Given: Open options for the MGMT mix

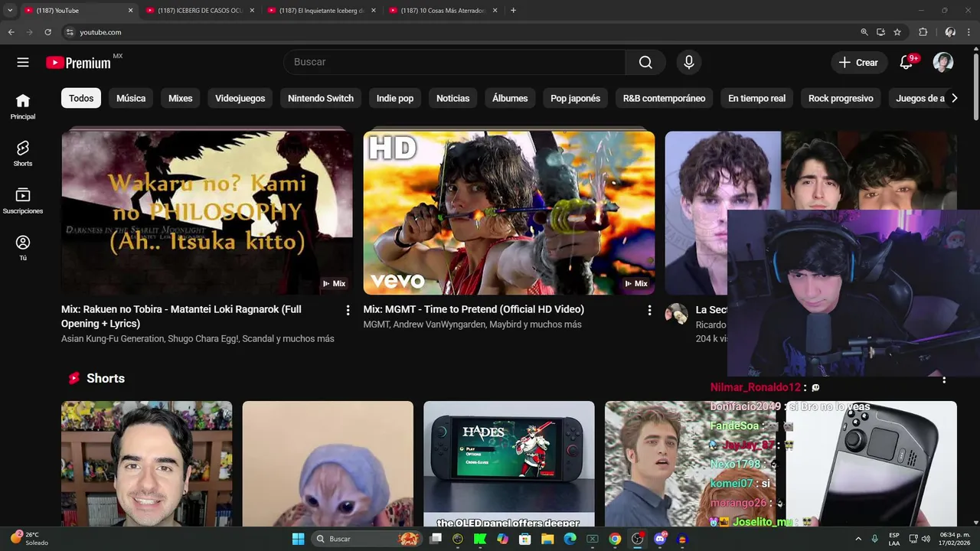Looking at the screenshot, I should pyautogui.click(x=649, y=310).
